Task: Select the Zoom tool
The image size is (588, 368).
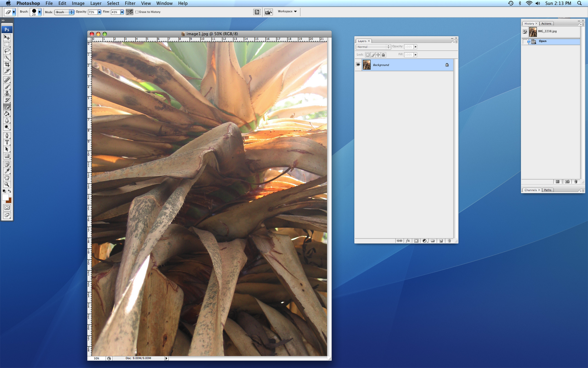Action: coord(7,184)
